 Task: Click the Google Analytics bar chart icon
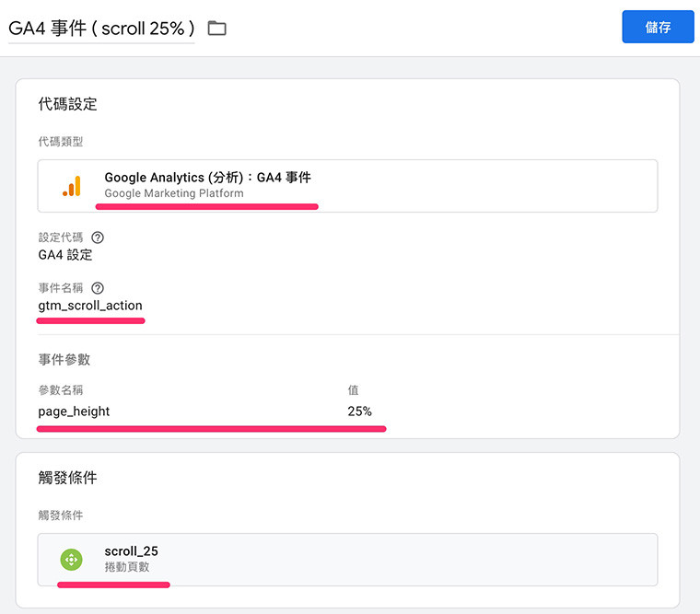click(x=72, y=186)
